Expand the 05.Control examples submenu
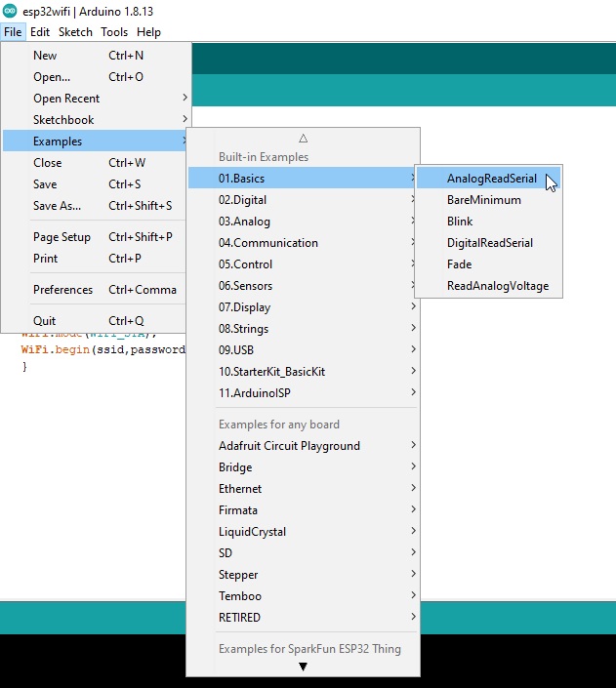 tap(303, 264)
